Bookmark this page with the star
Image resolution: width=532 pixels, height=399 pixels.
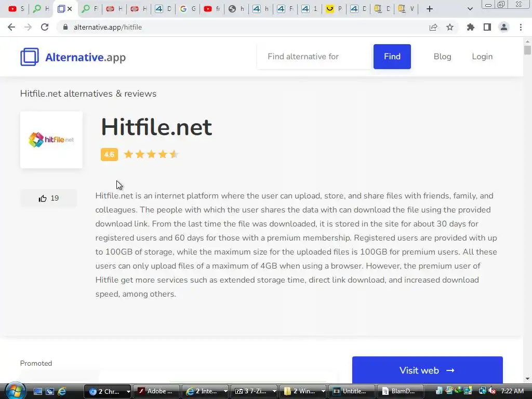pos(450,27)
